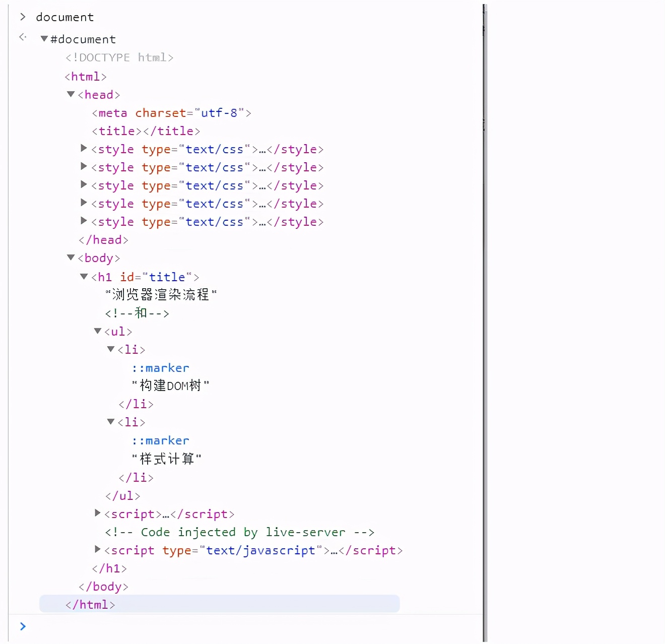Expand the second <style type="text/css"> node
Screen dimensions: 665x644
(x=84, y=166)
